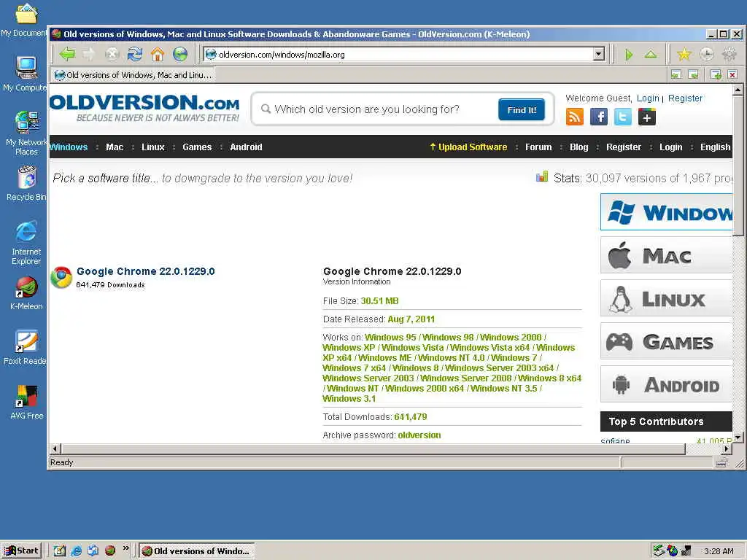Open the English language menu
The image size is (747, 560).
click(715, 147)
